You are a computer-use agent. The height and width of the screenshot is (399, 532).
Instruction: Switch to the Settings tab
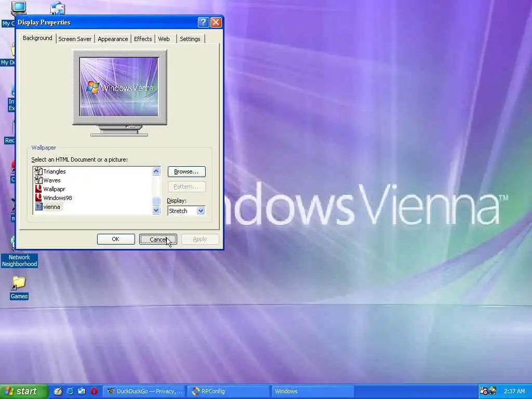pyautogui.click(x=190, y=39)
